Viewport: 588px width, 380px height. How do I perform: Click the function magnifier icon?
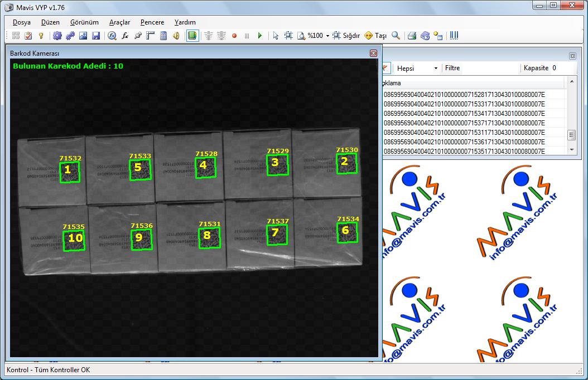tap(112, 36)
